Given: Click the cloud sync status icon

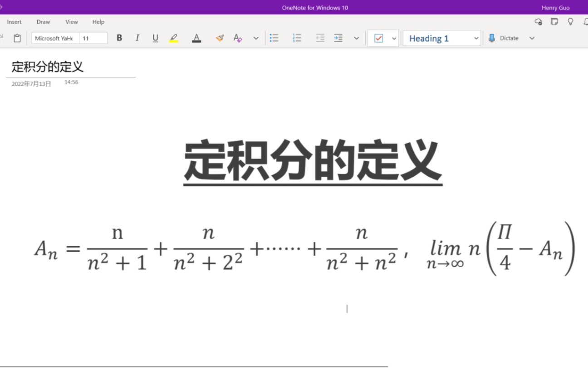Looking at the screenshot, I should point(539,22).
